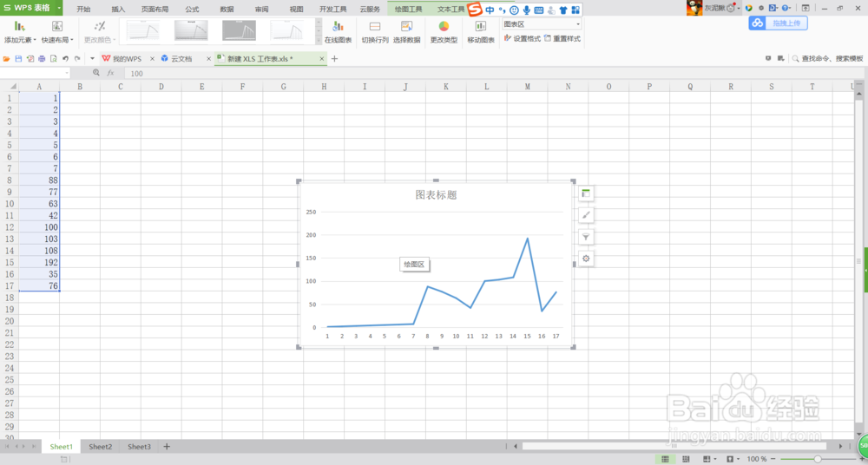This screenshot has width=868, height=465.
Task: Open the Quick Layout (快速布局) dropdown
Action: (x=57, y=33)
